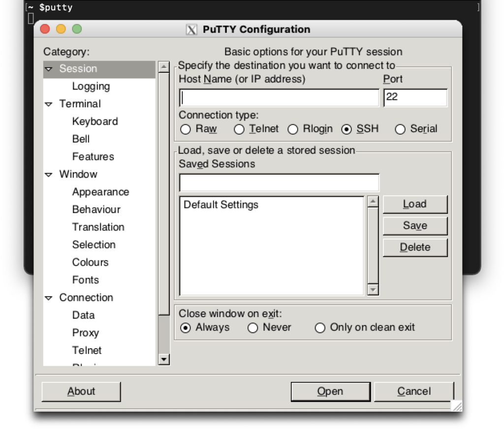Select the Terminal category label

point(80,104)
